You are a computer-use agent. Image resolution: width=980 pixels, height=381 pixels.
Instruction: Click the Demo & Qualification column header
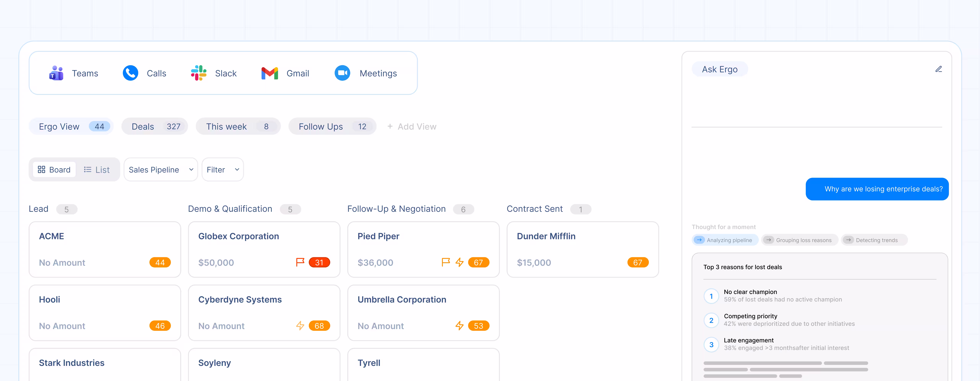point(230,209)
